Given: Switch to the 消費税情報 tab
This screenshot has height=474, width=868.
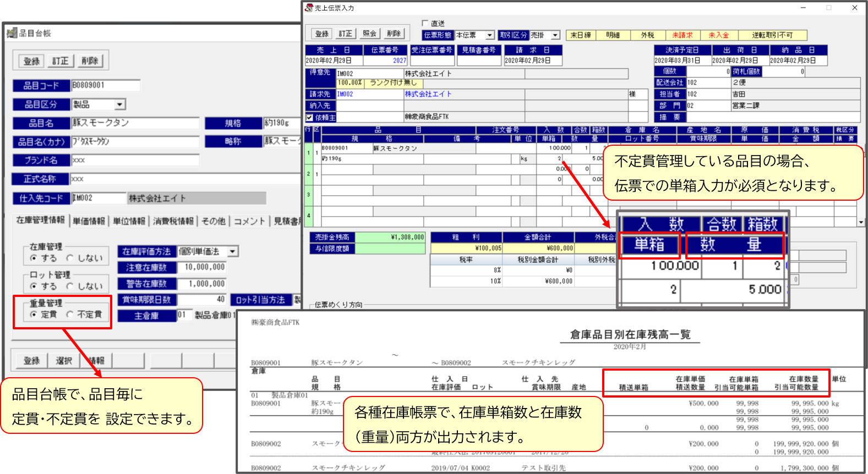Looking at the screenshot, I should tap(173, 221).
